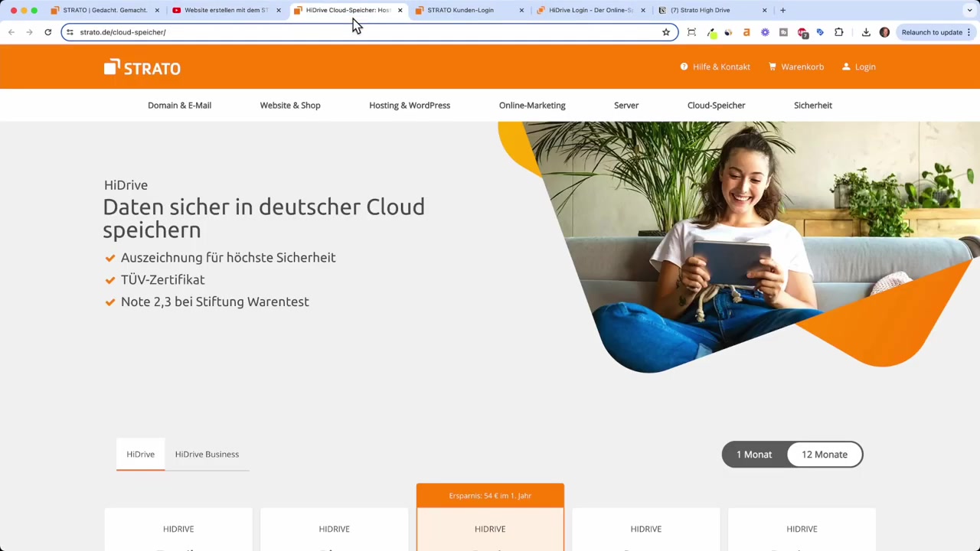Click browser forward arrow
This screenshot has width=980, height=551.
29,32
